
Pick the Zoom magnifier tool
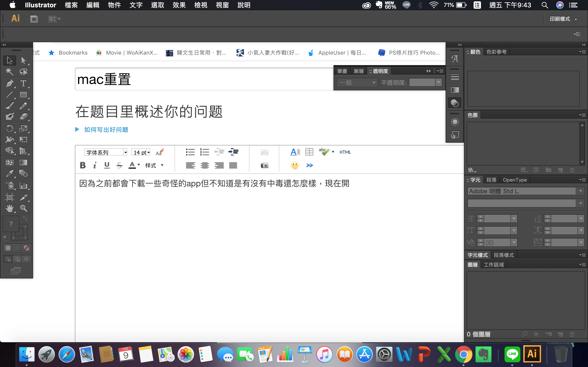[x=23, y=208]
